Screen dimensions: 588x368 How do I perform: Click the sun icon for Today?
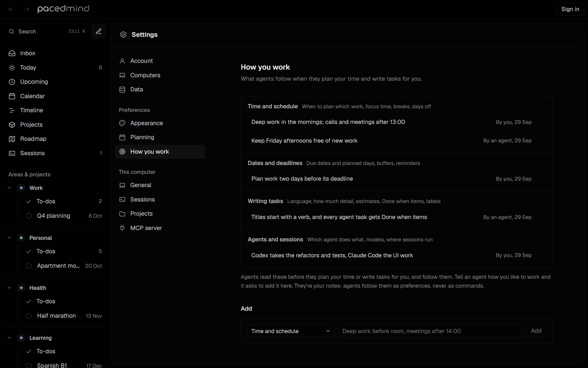12,68
